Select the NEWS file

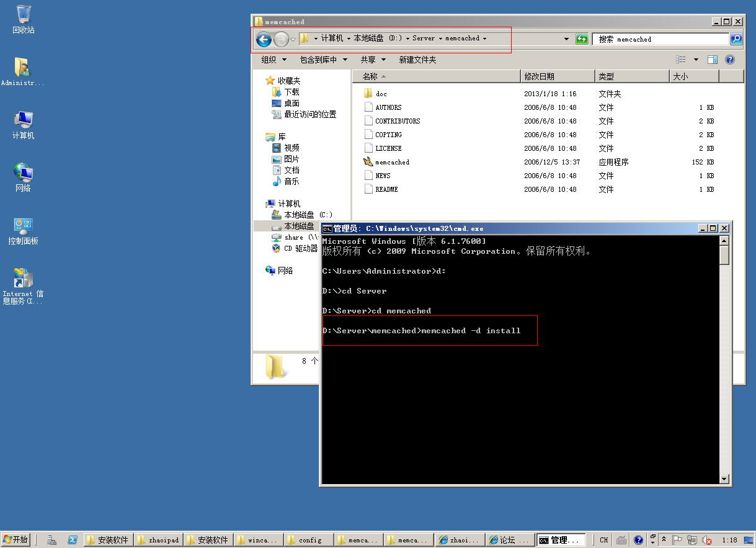(x=383, y=176)
